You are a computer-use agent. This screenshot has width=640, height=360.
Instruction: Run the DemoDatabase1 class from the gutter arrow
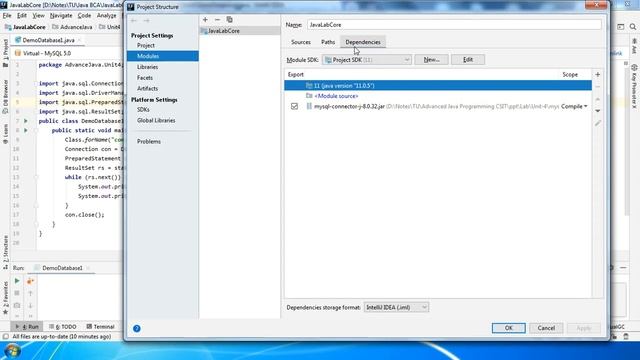26,121
